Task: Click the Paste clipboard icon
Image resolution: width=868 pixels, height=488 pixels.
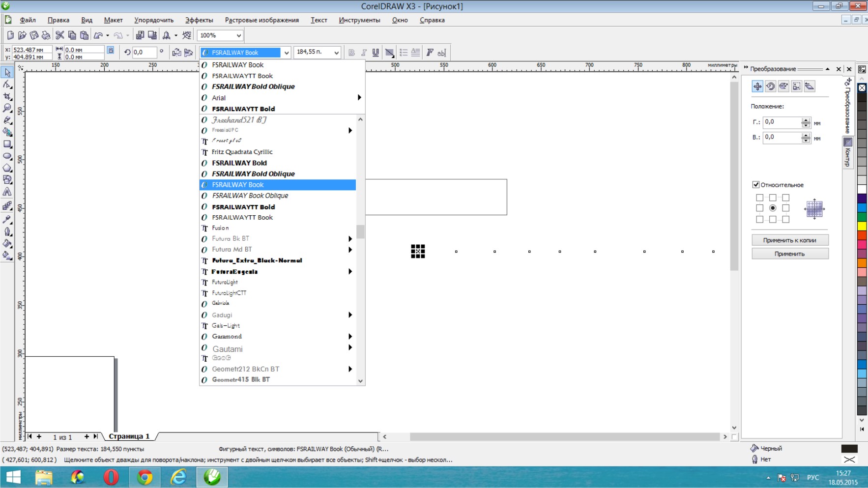Action: [85, 35]
